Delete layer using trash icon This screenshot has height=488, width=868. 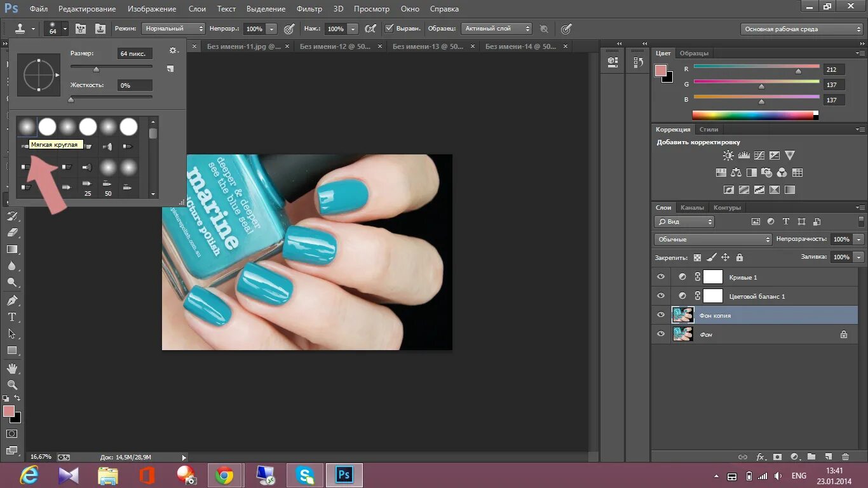pyautogui.click(x=845, y=456)
